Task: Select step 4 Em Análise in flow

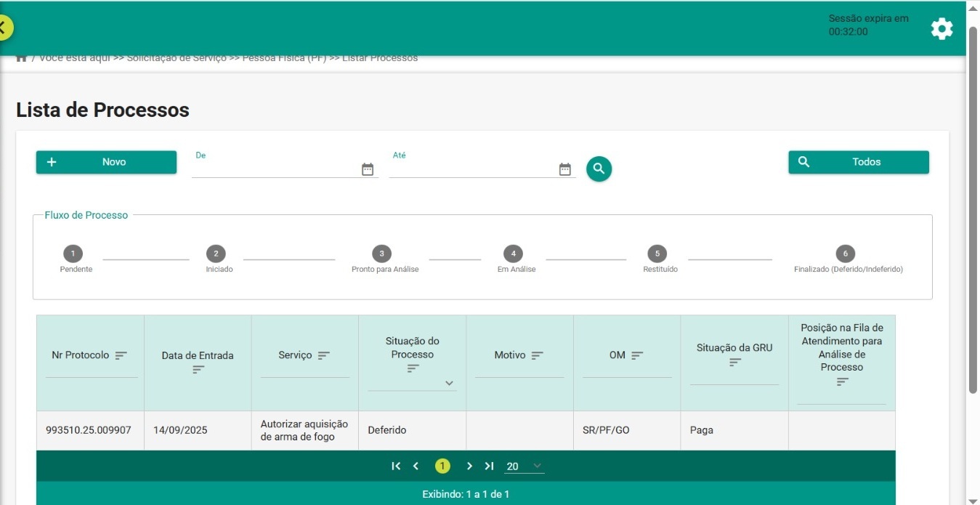Action: [514, 254]
